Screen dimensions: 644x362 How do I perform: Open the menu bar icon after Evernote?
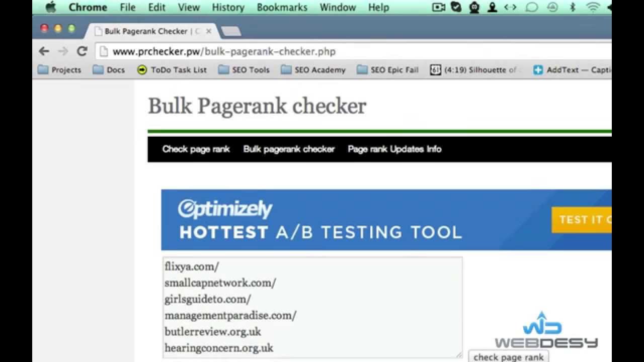(x=474, y=8)
